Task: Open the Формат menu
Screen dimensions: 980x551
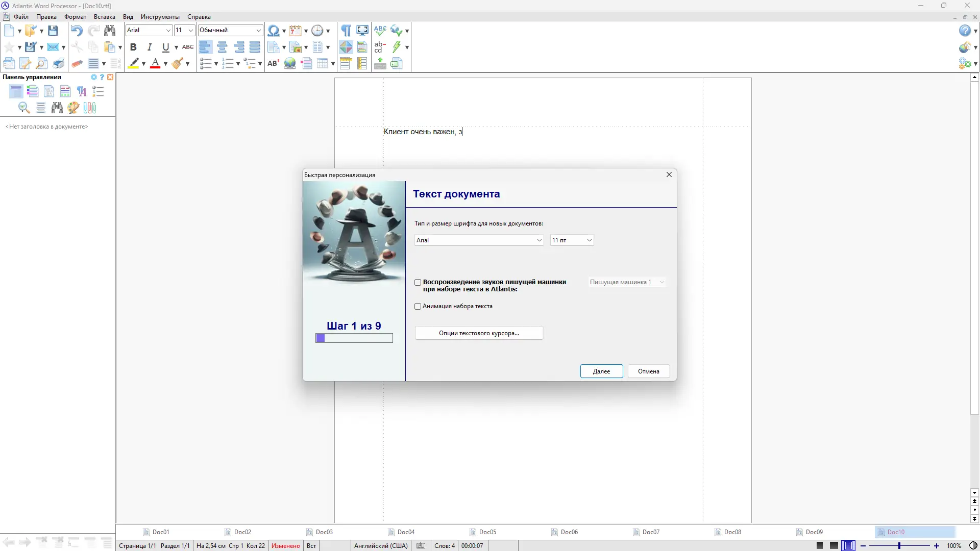Action: [75, 17]
